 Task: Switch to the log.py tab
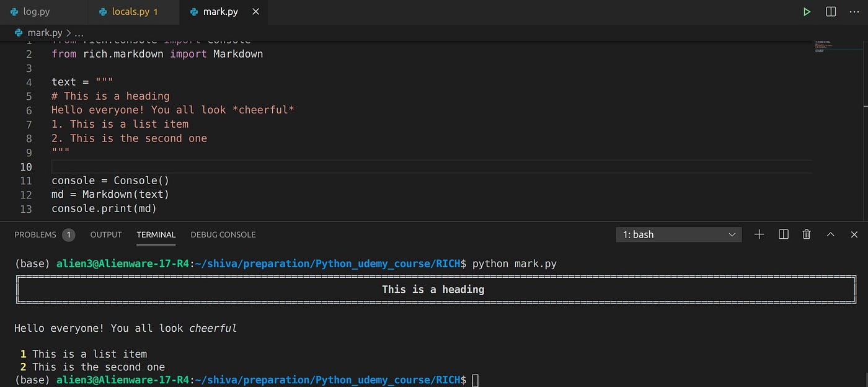(36, 12)
